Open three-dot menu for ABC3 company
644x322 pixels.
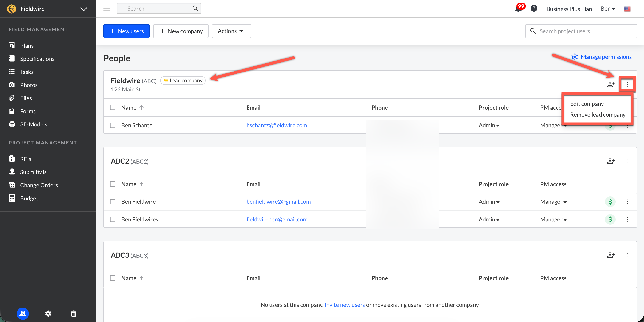click(x=628, y=255)
